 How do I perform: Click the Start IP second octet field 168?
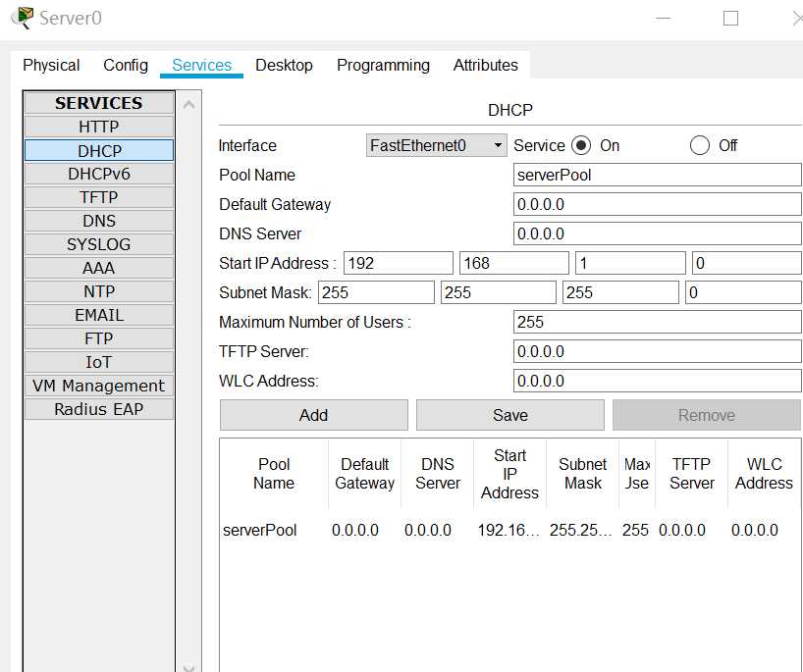(x=514, y=263)
